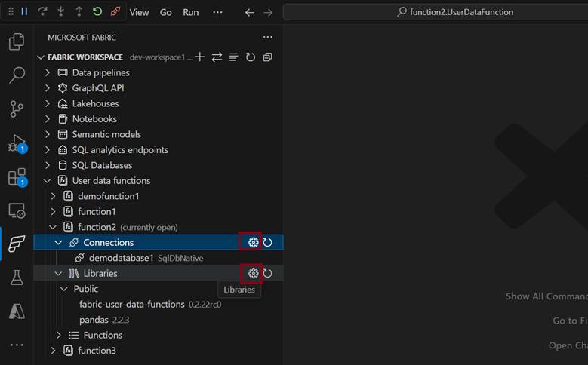This screenshot has width=588, height=365.
Task: Expand the Lakehouses node
Action: [48, 103]
